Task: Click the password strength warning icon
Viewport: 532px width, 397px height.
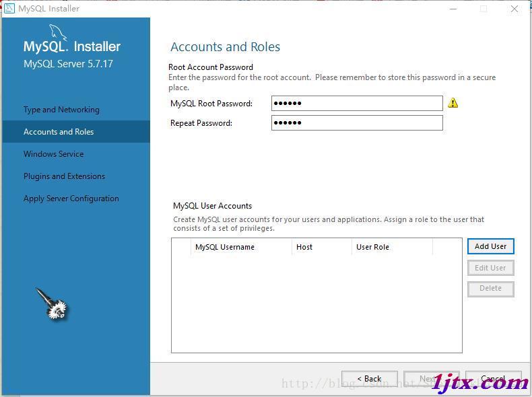Action: coord(453,103)
